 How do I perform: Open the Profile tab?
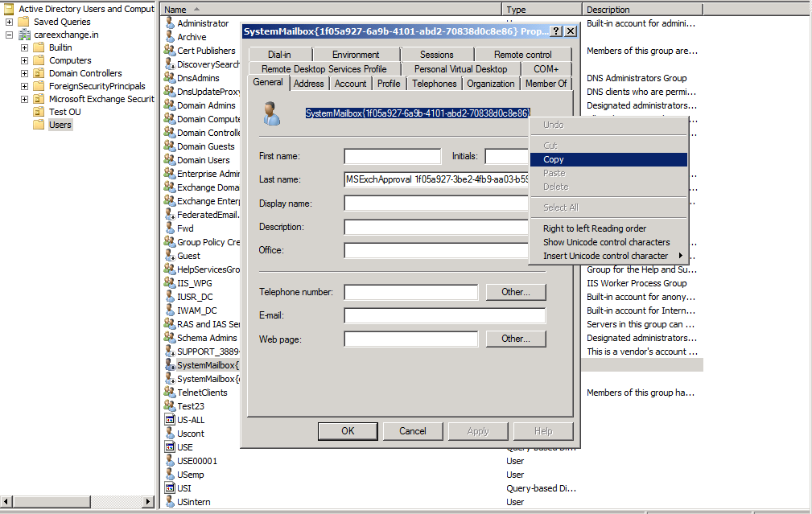[x=389, y=84]
